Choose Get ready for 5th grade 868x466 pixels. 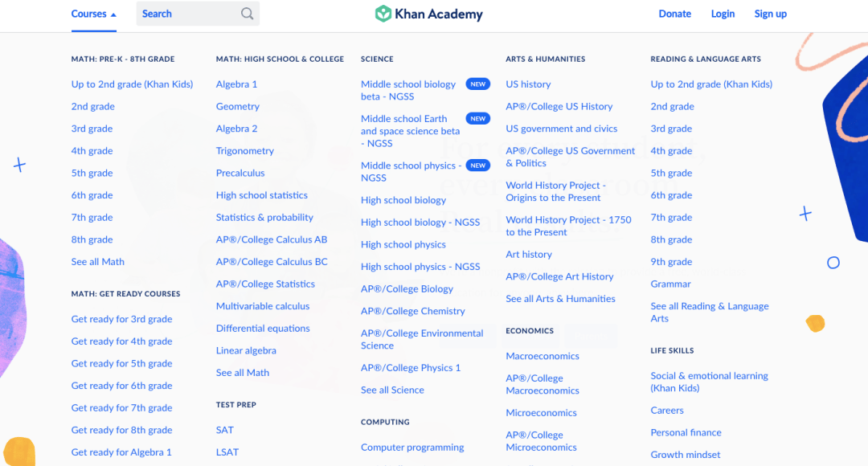tap(121, 363)
